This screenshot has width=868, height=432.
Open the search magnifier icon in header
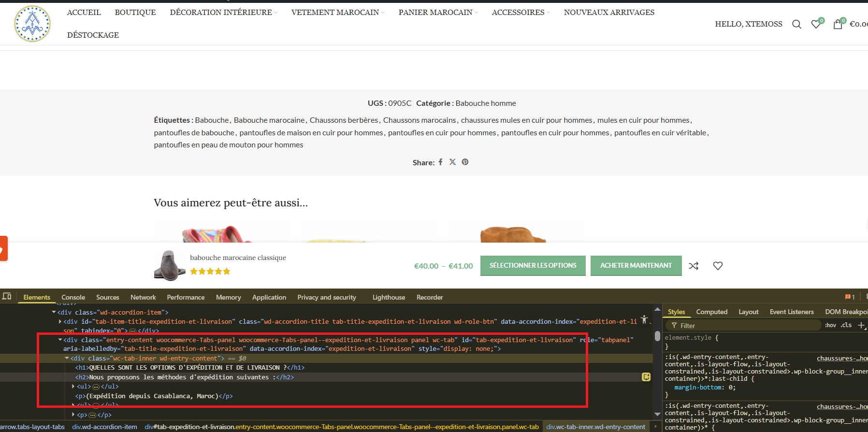(796, 24)
